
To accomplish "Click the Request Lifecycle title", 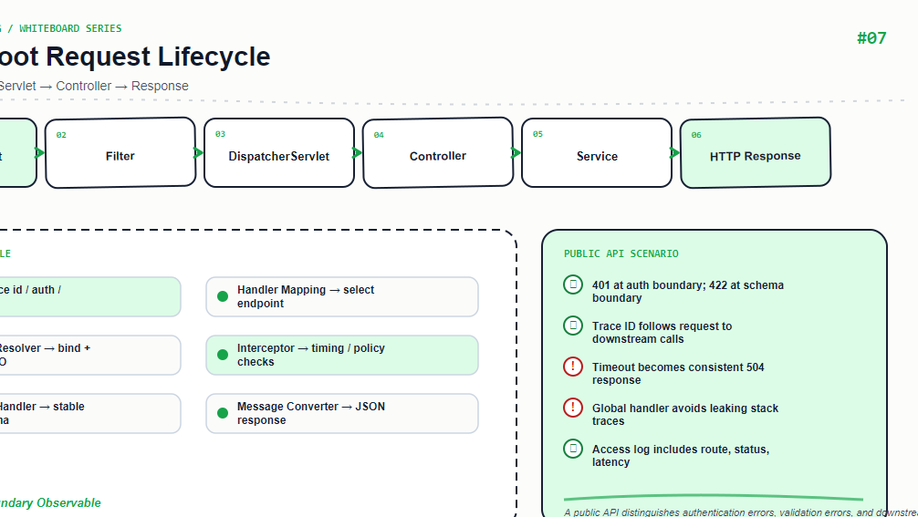I will pyautogui.click(x=158, y=57).
